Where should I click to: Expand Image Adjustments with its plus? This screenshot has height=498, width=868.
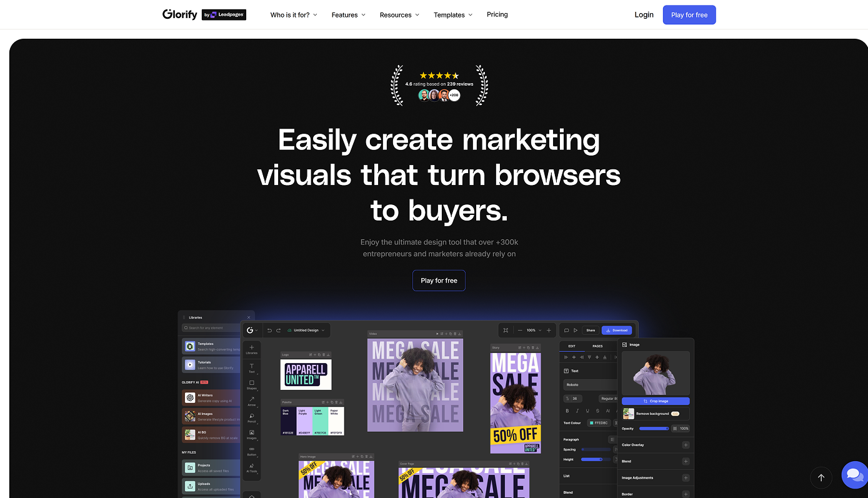[686, 477]
